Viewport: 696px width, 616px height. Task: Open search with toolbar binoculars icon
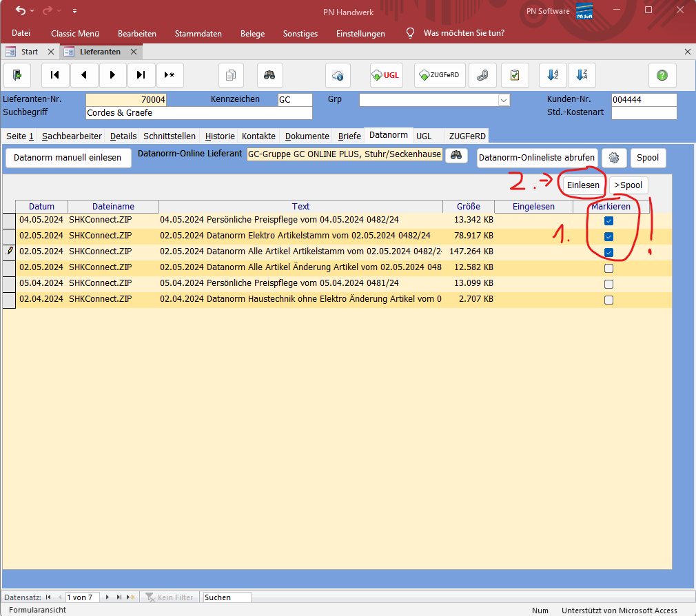pos(269,75)
